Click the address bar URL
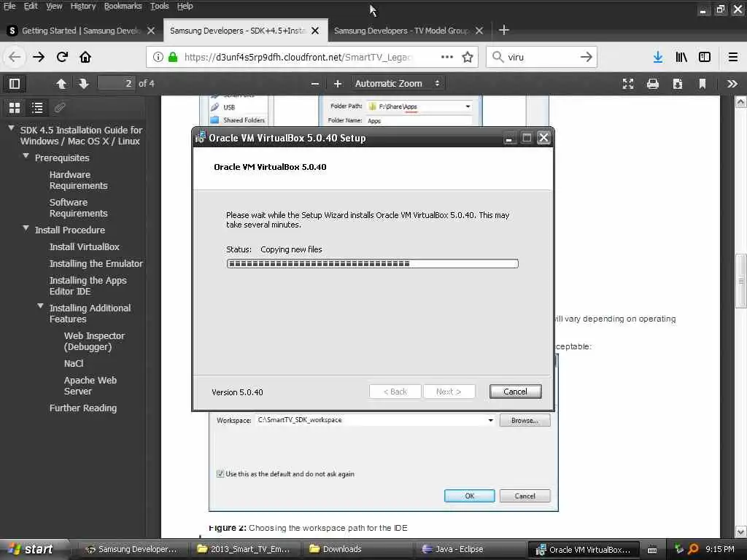This screenshot has width=747, height=560. (297, 57)
